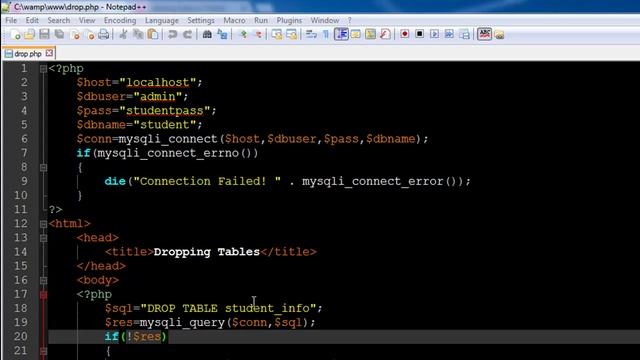The height and width of the screenshot is (360, 640).
Task: Open the Search menu
Action: pyautogui.click(x=59, y=20)
